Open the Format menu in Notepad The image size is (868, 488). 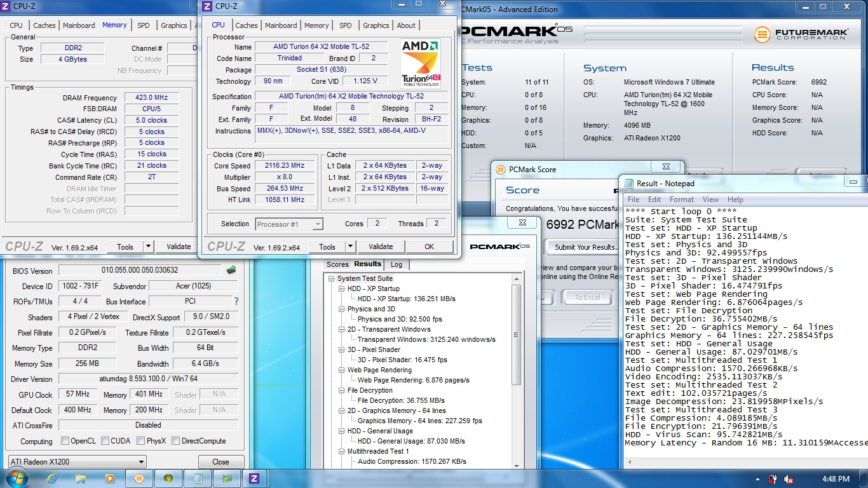[x=682, y=200]
